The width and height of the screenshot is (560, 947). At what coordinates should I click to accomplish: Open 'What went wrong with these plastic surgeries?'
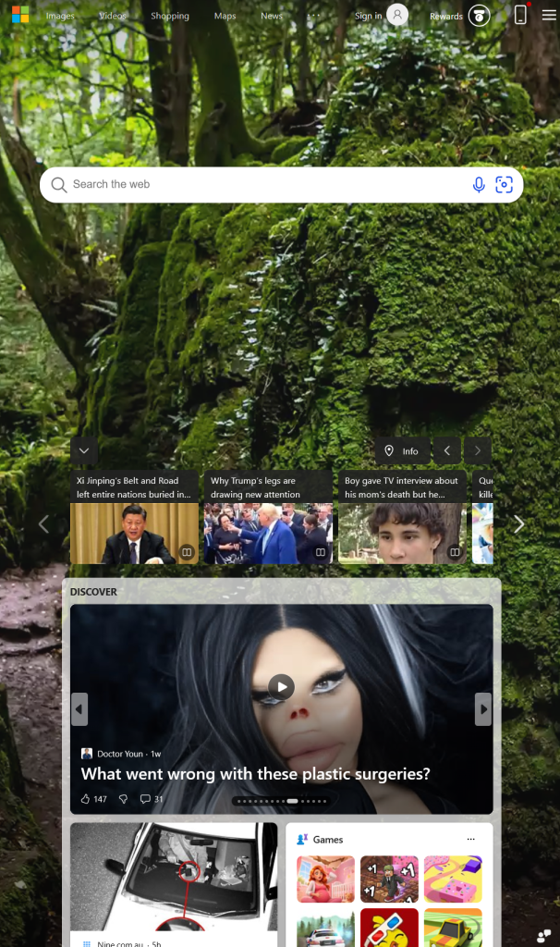(255, 774)
